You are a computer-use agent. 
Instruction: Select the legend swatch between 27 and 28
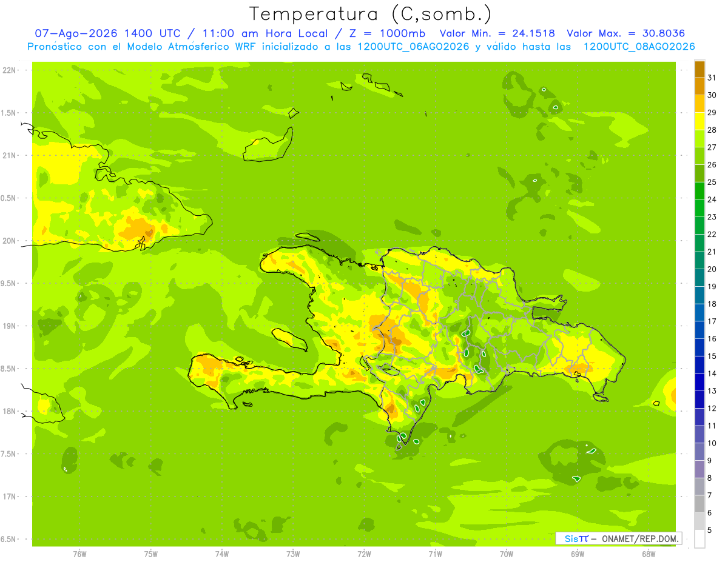[699, 139]
